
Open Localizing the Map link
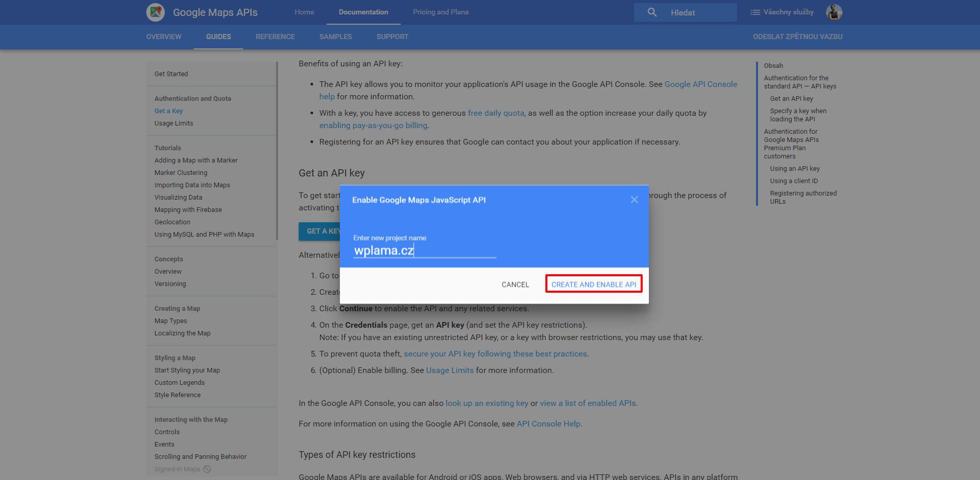click(182, 333)
